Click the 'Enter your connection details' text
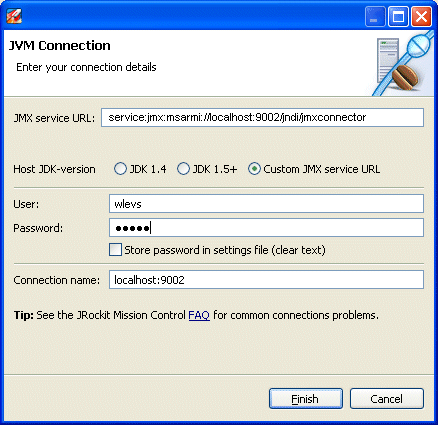438x425 pixels. [x=86, y=67]
